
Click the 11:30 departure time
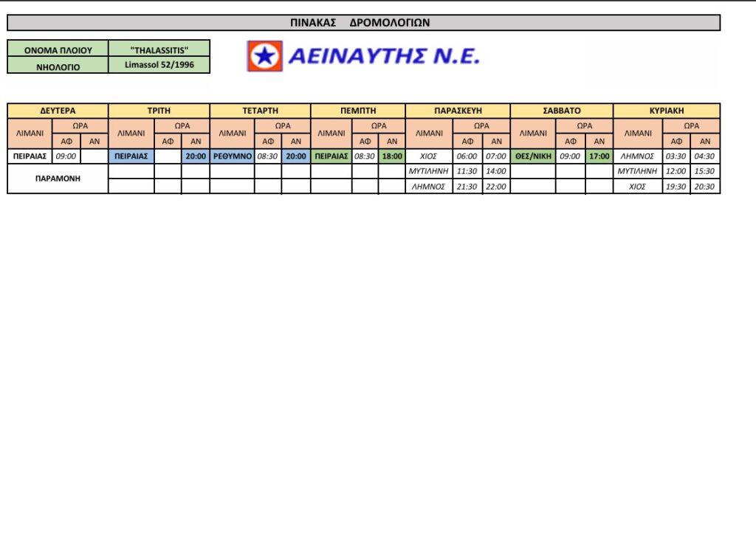pyautogui.click(x=467, y=171)
